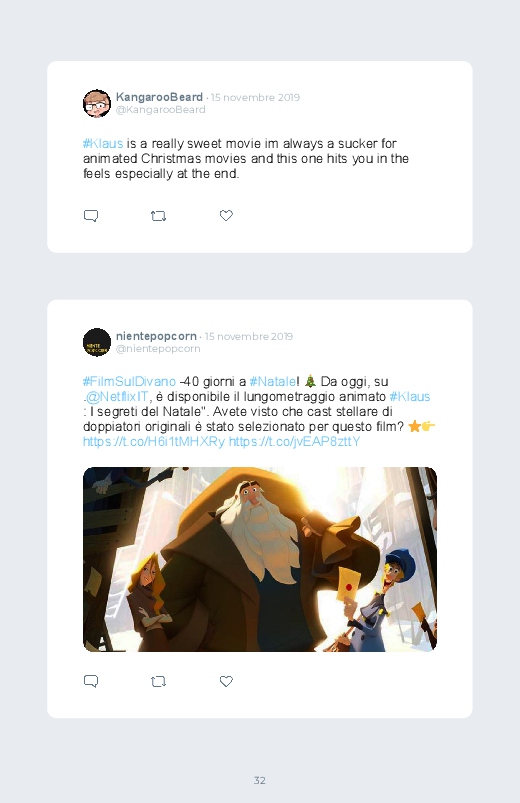520x803 pixels.
Task: Click reply icon on KangarooBeard tweet
Action: pos(91,216)
